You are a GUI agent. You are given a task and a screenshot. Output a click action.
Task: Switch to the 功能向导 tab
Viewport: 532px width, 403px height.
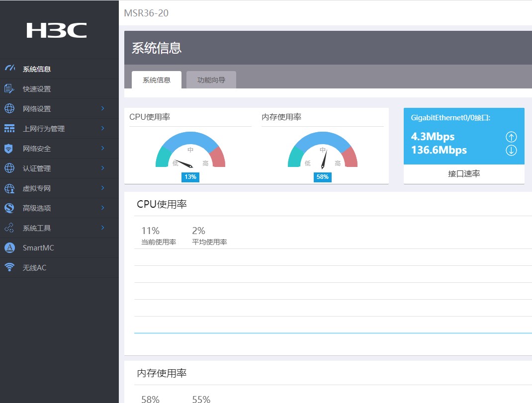(211, 80)
